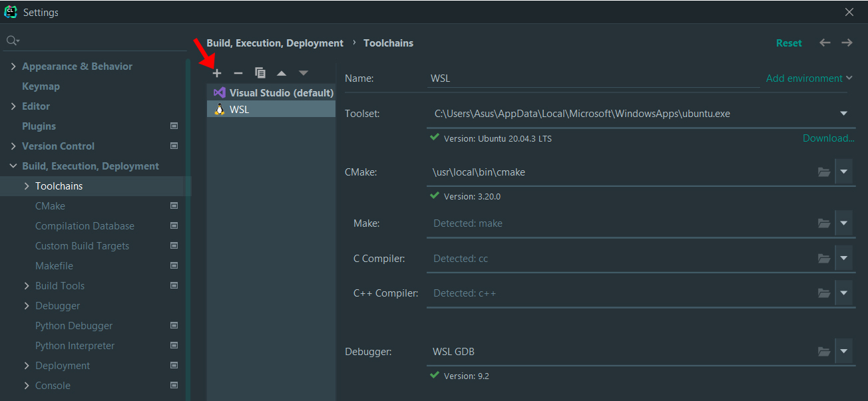
Task: Expand Build Tools node
Action: pos(27,285)
